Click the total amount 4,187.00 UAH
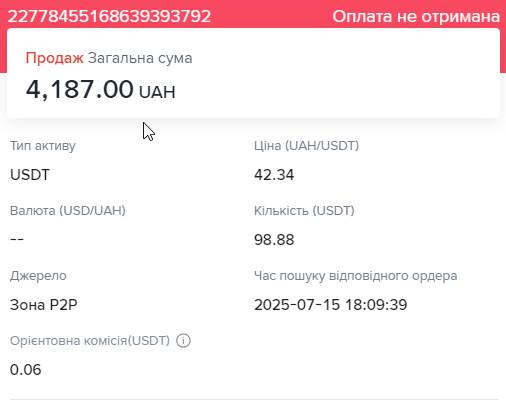This screenshot has width=506, height=409. (x=101, y=89)
